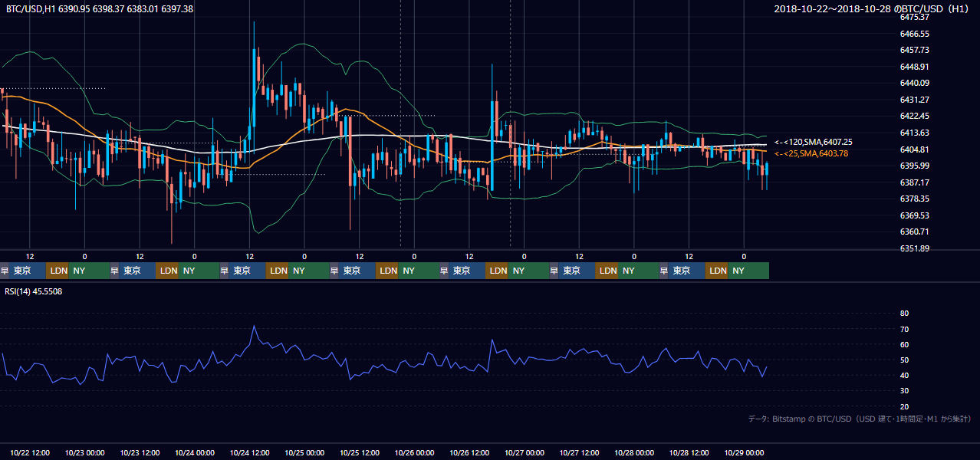Click RSI axis level 20
Image resolution: width=980 pixels, height=460 pixels.
pos(904,406)
